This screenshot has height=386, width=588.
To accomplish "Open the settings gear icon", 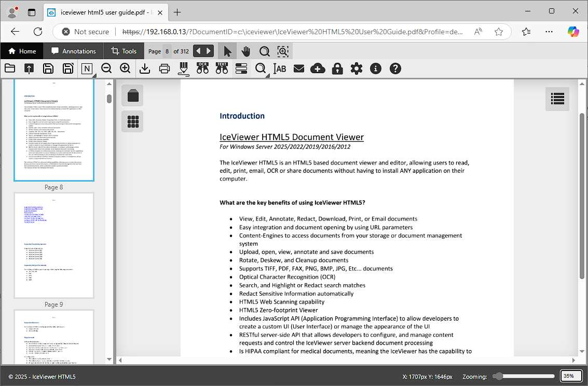I will pyautogui.click(x=356, y=68).
